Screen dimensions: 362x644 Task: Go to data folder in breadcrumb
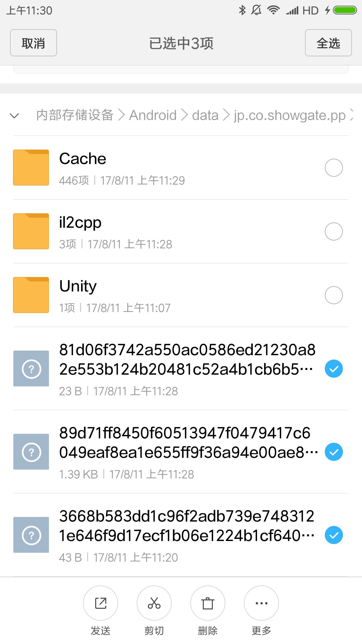click(x=205, y=115)
